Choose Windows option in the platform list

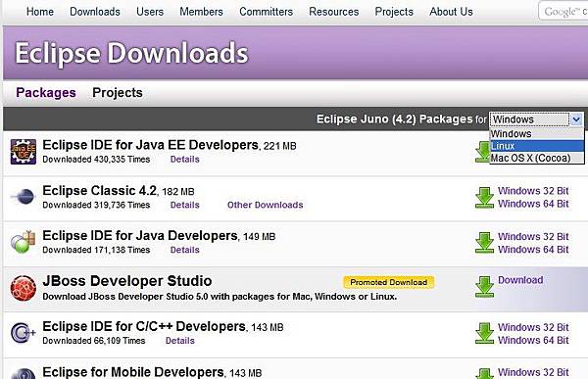(x=537, y=134)
